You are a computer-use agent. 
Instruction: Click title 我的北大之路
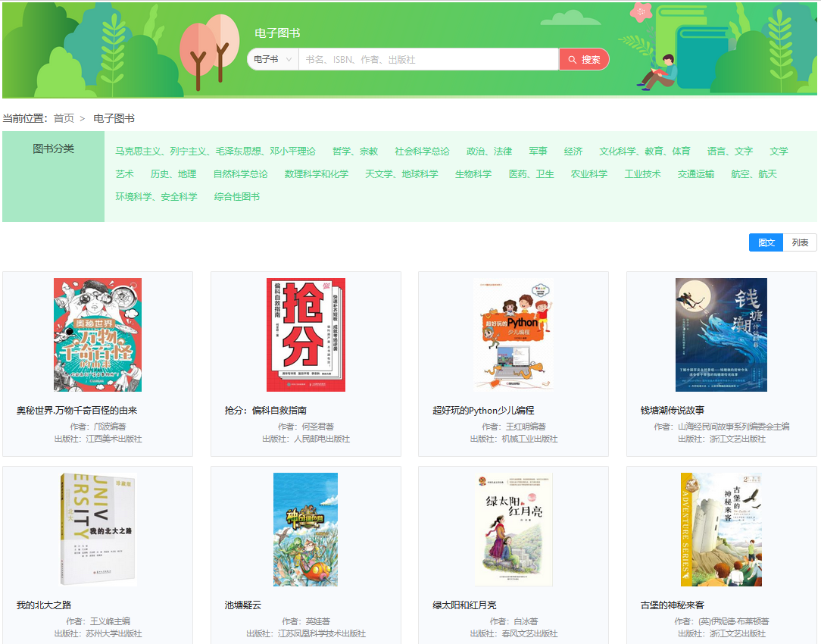tap(43, 605)
